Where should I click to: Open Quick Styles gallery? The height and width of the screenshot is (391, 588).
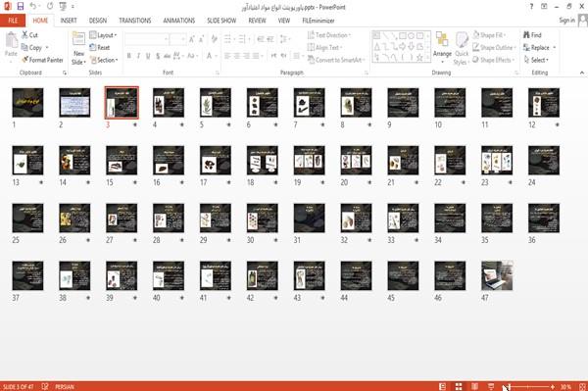[x=462, y=49]
